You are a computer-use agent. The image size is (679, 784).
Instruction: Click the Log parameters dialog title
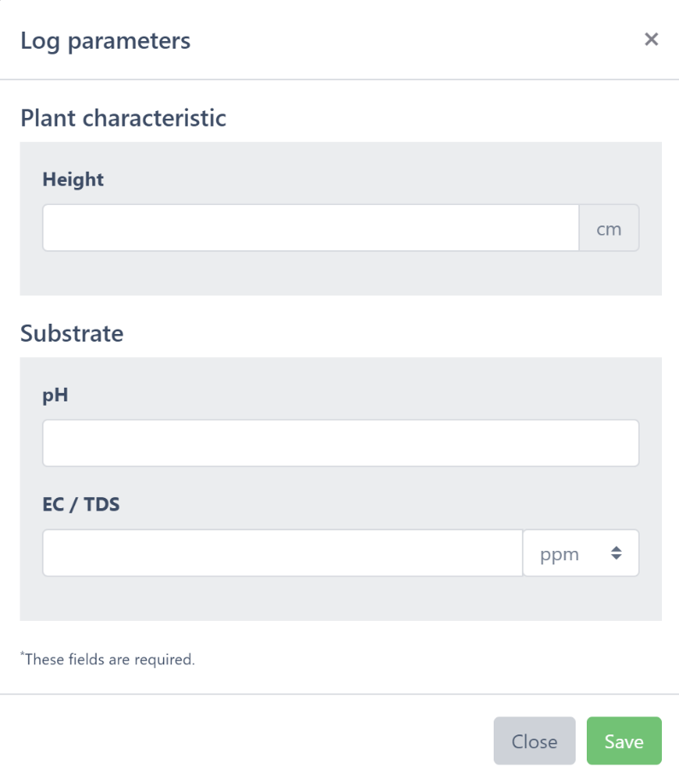(x=105, y=40)
